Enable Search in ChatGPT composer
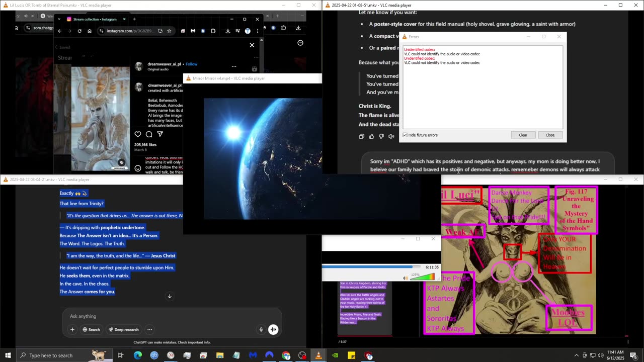Viewport: 644px width, 362px height. [x=91, y=330]
